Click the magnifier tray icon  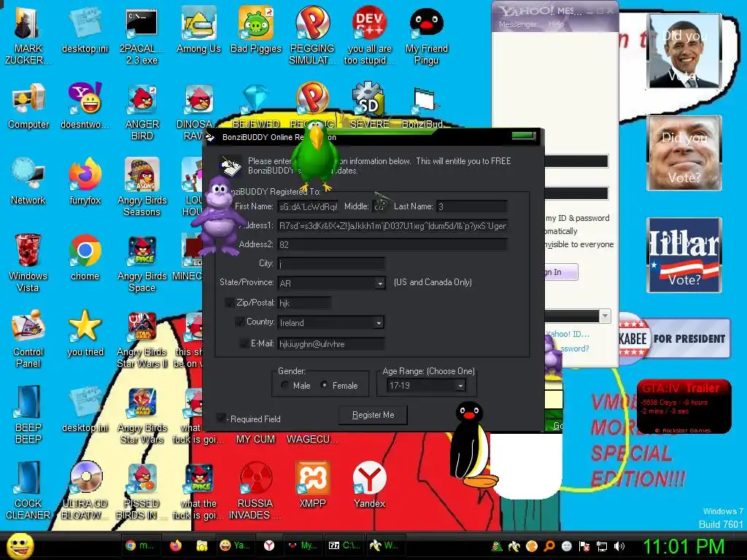click(x=549, y=546)
